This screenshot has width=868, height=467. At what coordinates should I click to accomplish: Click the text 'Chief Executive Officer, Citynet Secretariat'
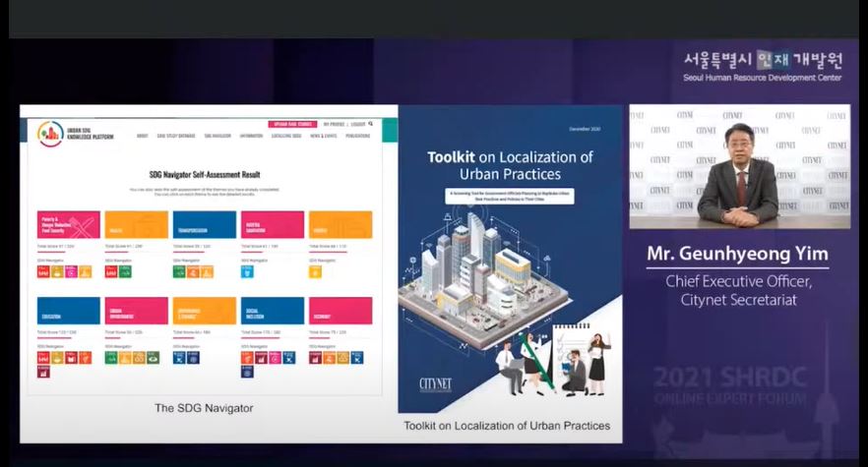[x=738, y=290]
